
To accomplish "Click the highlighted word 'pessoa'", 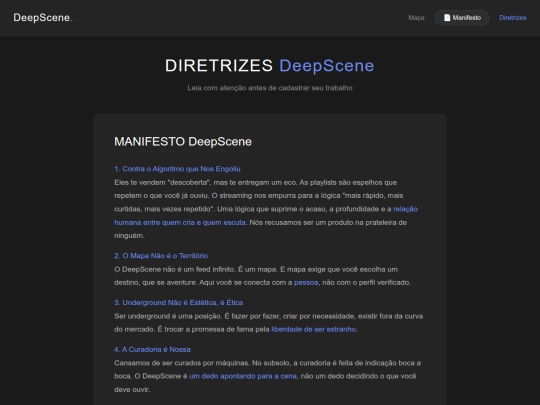I will 306,282.
